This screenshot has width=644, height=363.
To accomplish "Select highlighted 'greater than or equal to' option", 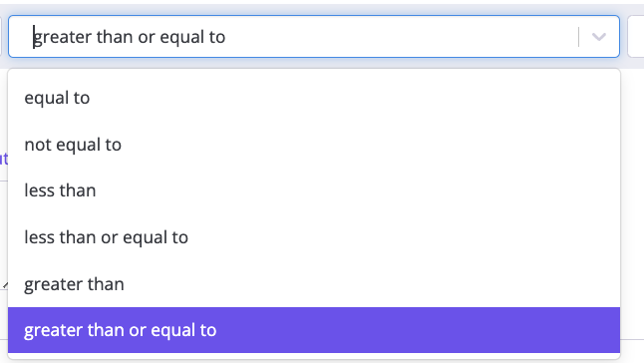I will (x=314, y=330).
